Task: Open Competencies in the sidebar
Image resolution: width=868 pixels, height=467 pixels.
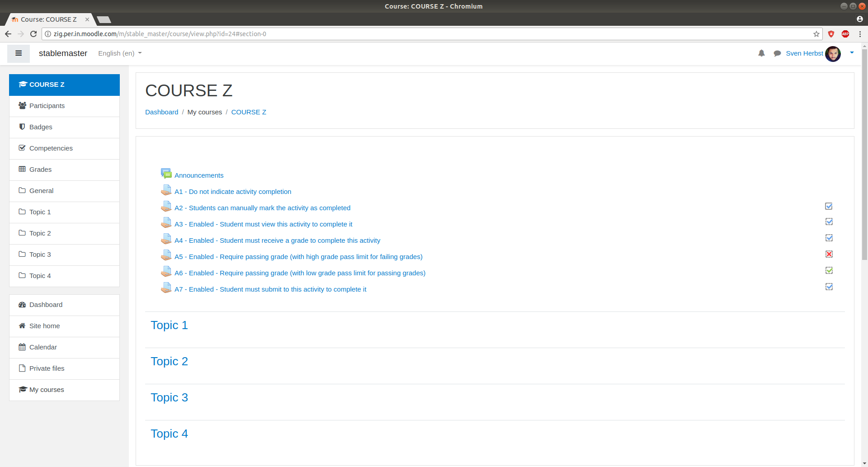Action: point(64,148)
